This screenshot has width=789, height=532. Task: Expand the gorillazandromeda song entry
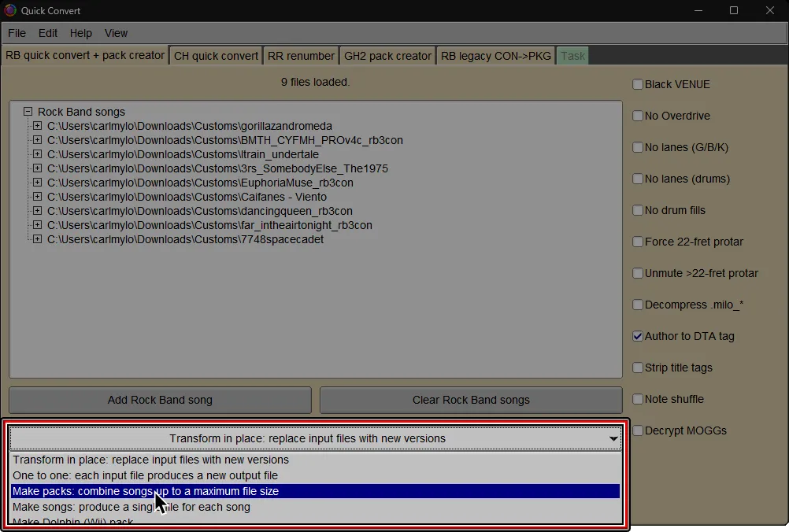[x=37, y=125]
